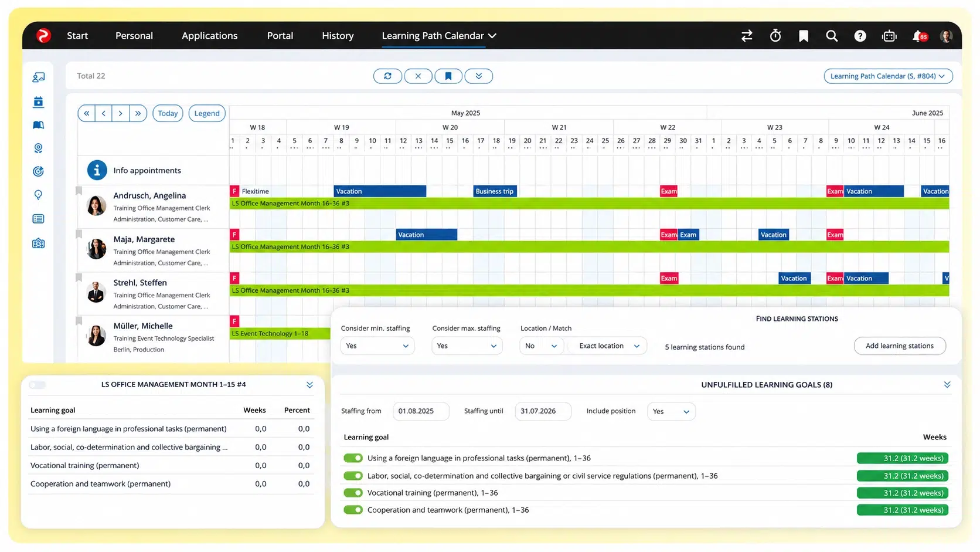The image size is (980, 552).
Task: Open the History menu item
Action: [x=338, y=36]
